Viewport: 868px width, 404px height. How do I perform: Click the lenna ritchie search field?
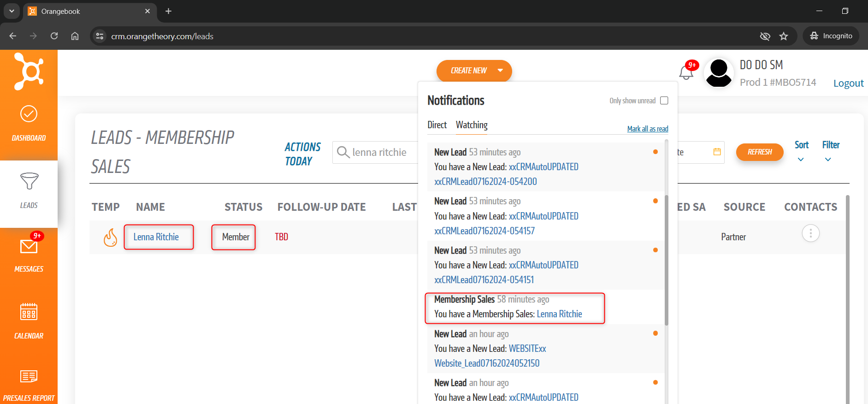(376, 152)
